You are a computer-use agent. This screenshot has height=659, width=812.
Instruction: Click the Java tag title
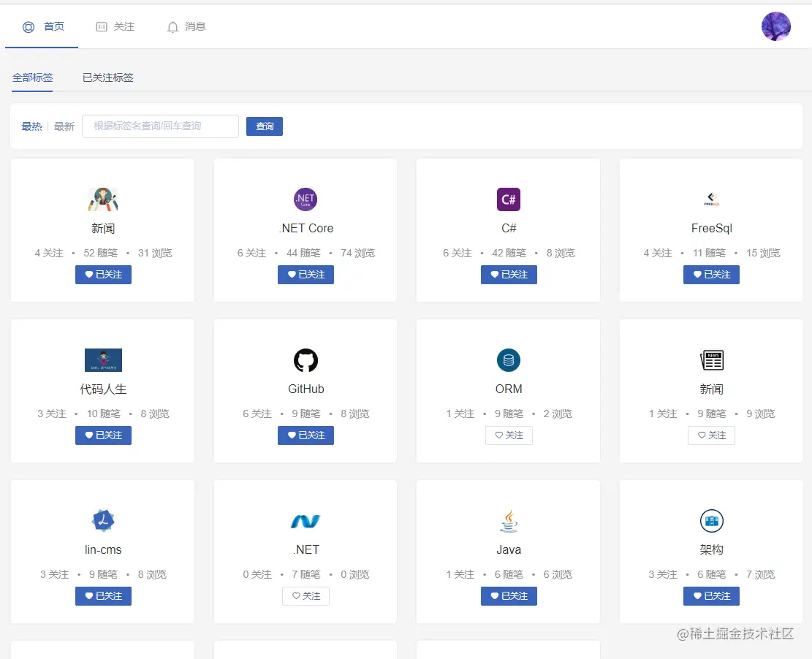[509, 549]
